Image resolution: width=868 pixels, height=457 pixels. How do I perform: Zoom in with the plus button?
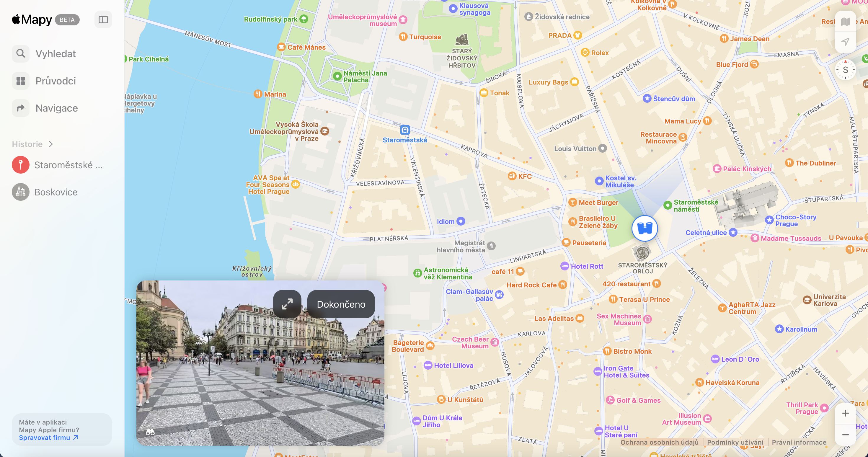coord(845,414)
